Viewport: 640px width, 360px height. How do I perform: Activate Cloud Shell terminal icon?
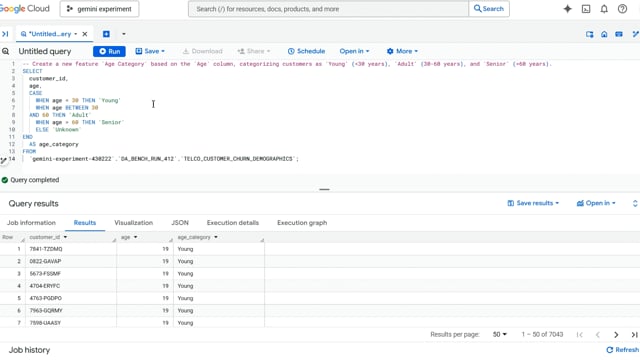pos(586,9)
